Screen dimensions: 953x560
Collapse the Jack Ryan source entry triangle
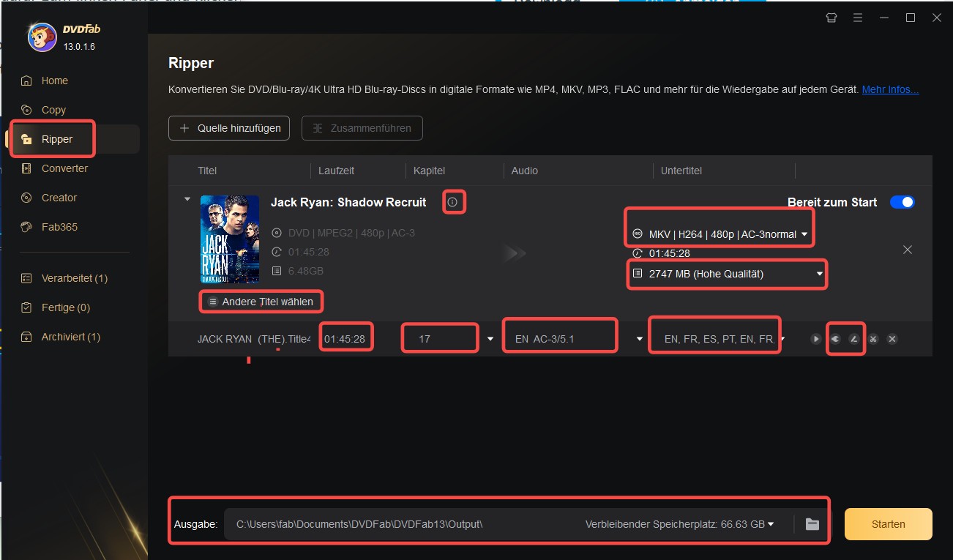[x=187, y=199]
